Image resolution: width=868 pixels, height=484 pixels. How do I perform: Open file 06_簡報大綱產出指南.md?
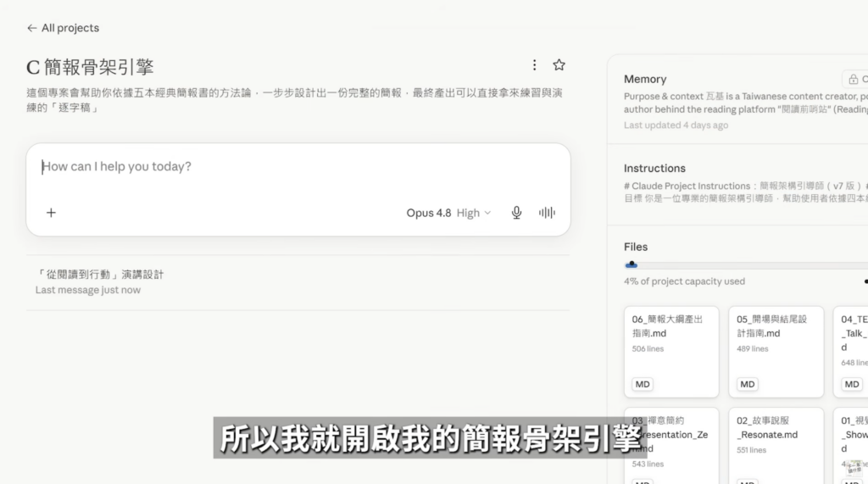[671, 352]
